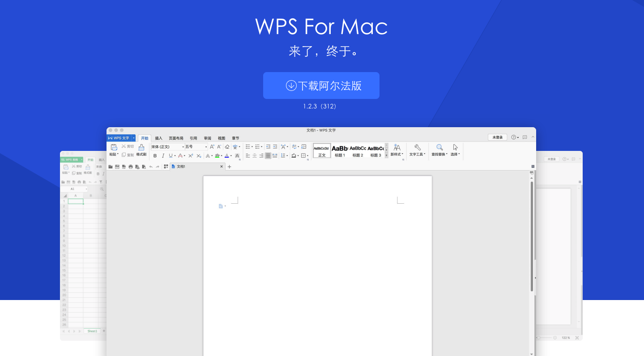Viewport: 644px width, 356px height.
Task: Click the distributed alignment icon
Action: 275,155
